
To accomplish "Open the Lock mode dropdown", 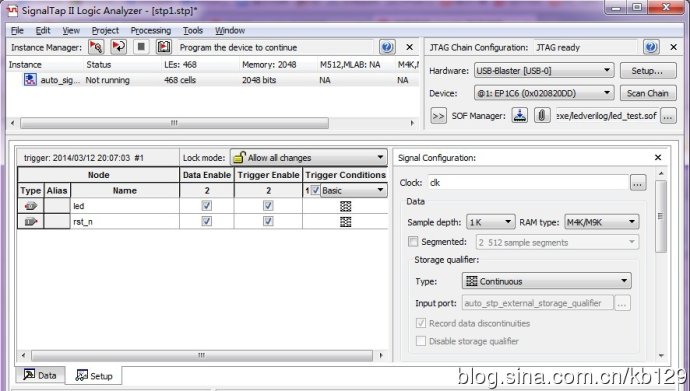I will (308, 157).
